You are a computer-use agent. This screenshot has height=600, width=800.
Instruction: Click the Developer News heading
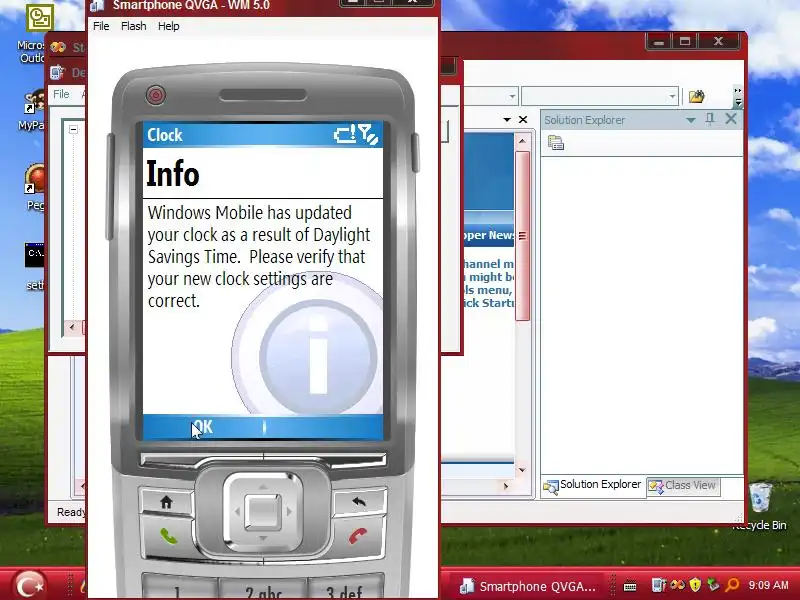pyautogui.click(x=488, y=235)
